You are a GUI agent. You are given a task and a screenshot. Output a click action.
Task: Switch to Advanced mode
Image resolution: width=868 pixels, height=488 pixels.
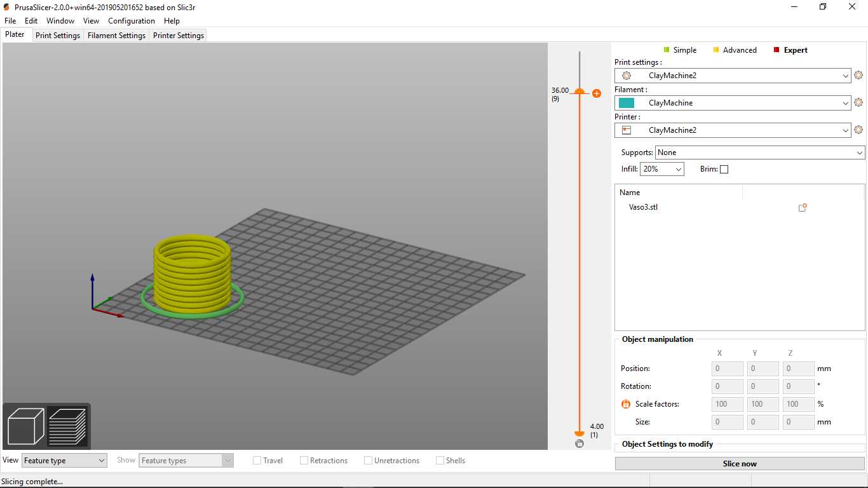[x=735, y=50]
